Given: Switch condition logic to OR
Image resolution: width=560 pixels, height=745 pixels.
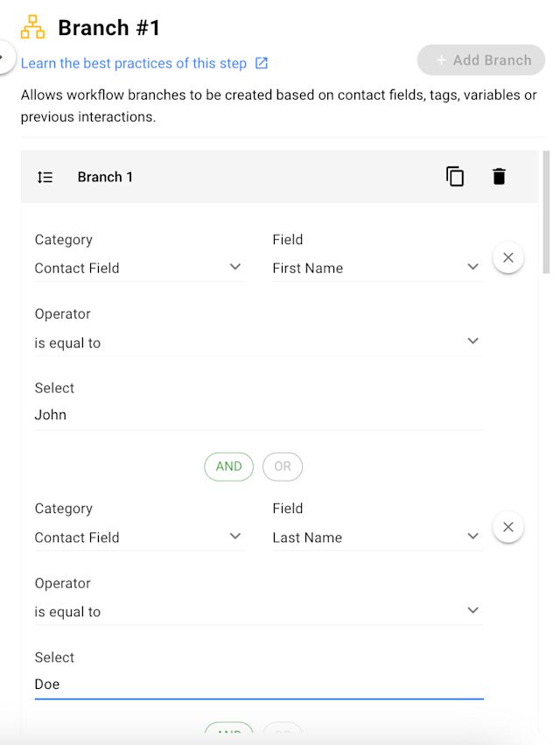Looking at the screenshot, I should (283, 467).
